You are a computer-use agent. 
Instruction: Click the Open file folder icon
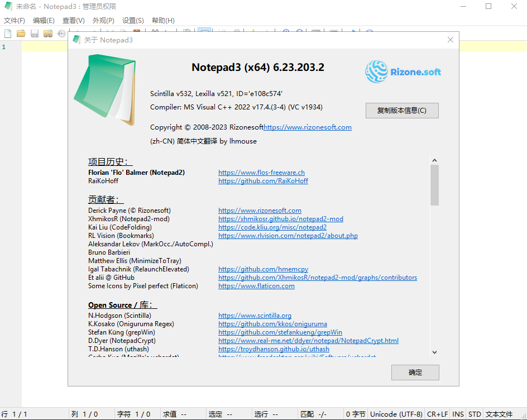(x=21, y=34)
